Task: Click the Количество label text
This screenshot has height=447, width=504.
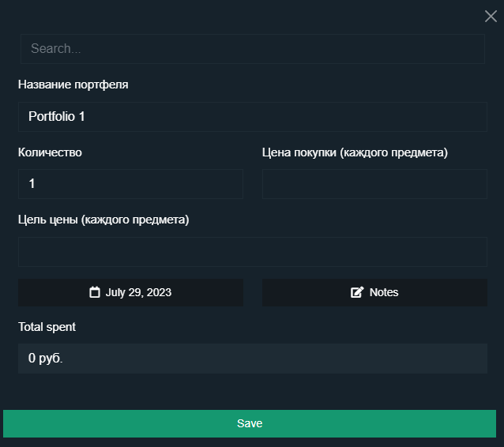Action: point(50,152)
